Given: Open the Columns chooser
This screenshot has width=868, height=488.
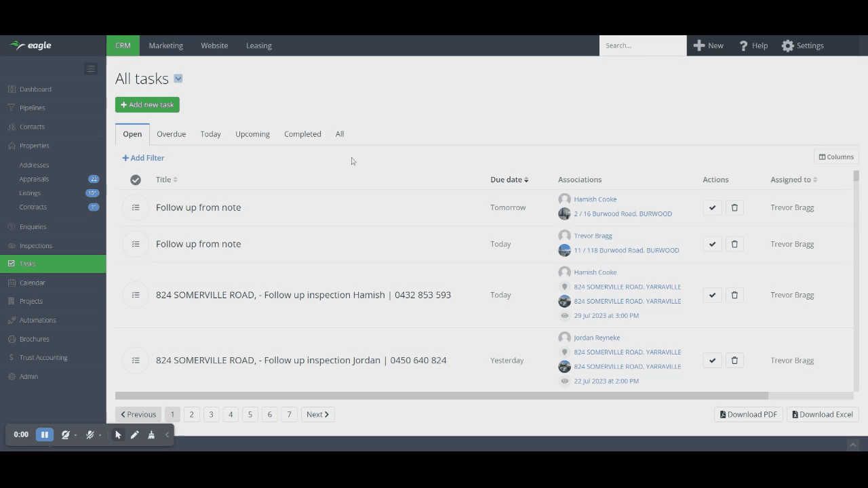Looking at the screenshot, I should 836,157.
